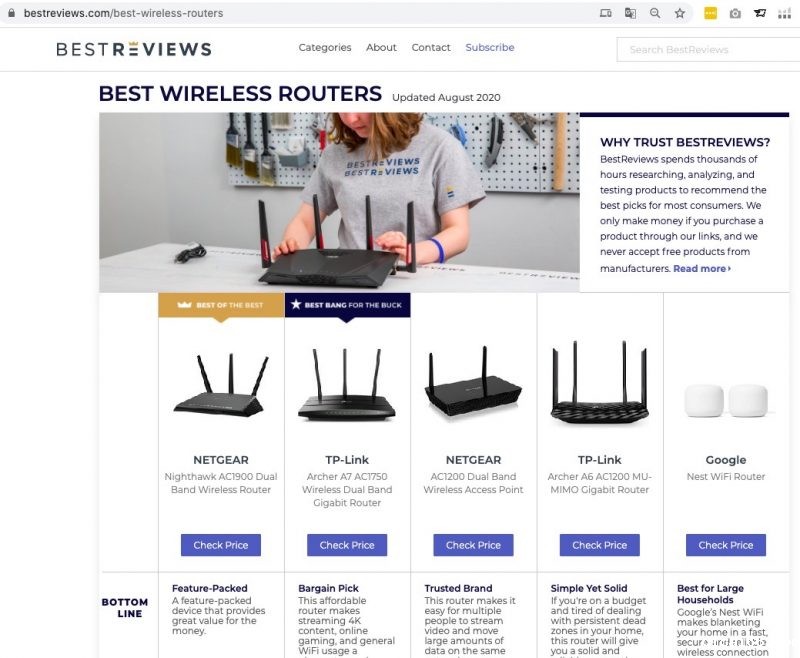This screenshot has height=658, width=800.
Task: Click the cast/device icon in address bar
Action: (605, 13)
